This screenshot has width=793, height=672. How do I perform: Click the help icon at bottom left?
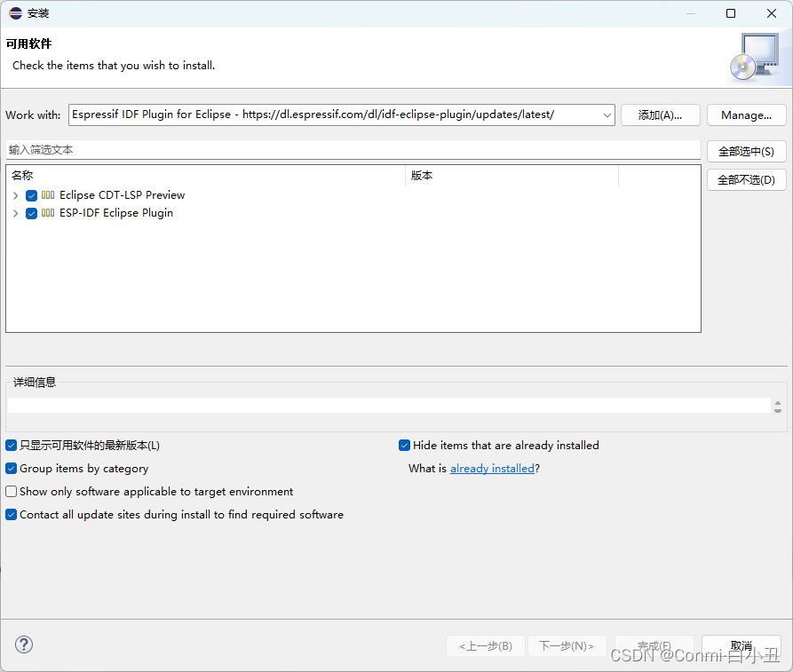[x=23, y=644]
